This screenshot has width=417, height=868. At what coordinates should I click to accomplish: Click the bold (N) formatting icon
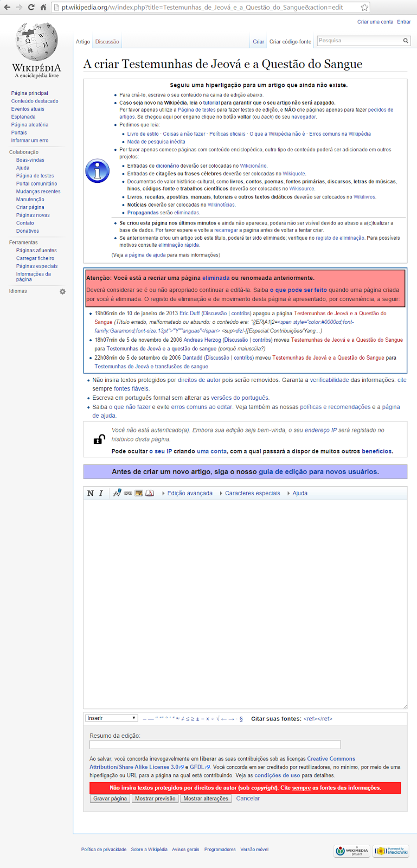point(91,493)
